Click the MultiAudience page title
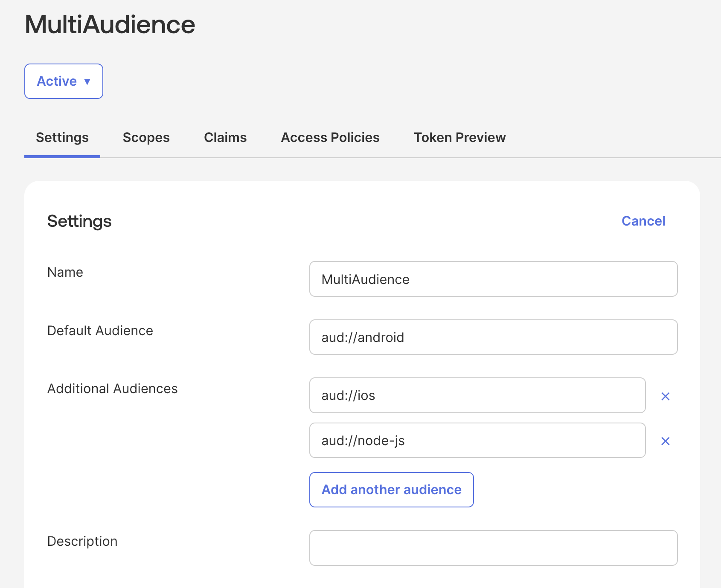721x588 pixels. (x=110, y=24)
